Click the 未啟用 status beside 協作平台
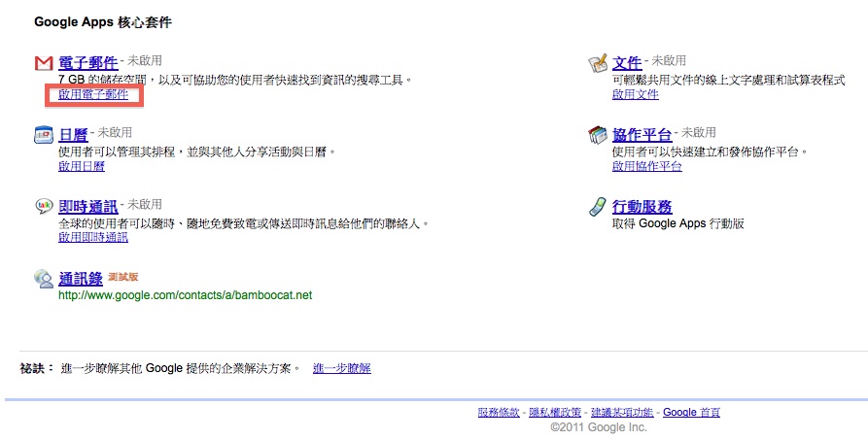This screenshot has width=868, height=440. [x=698, y=132]
